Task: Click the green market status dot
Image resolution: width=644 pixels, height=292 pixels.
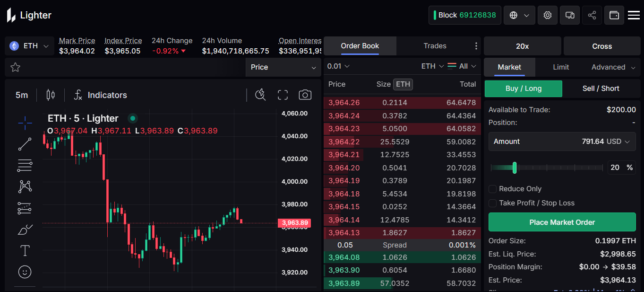Action: [x=133, y=118]
